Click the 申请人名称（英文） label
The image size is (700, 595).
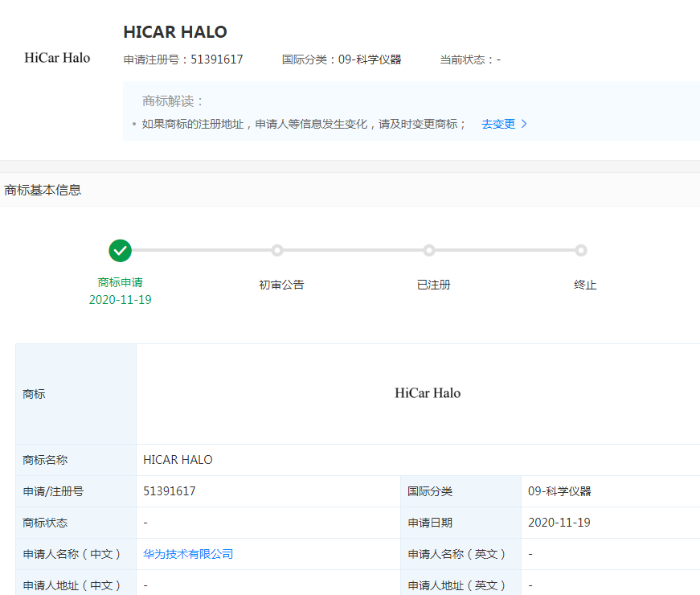(456, 554)
